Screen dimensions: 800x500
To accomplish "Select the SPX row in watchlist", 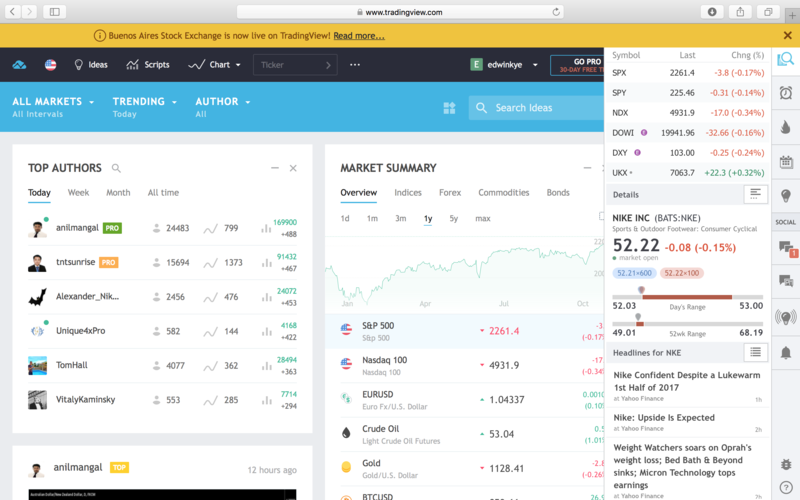I will point(688,72).
